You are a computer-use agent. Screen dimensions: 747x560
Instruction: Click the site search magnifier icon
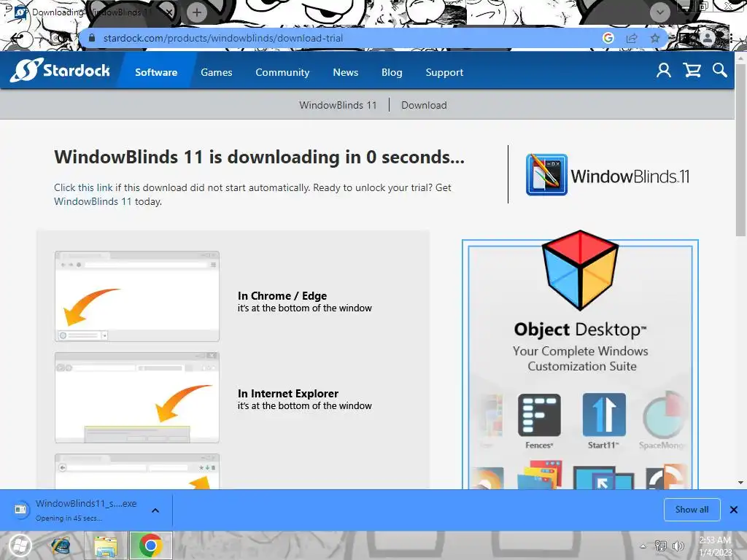720,71
